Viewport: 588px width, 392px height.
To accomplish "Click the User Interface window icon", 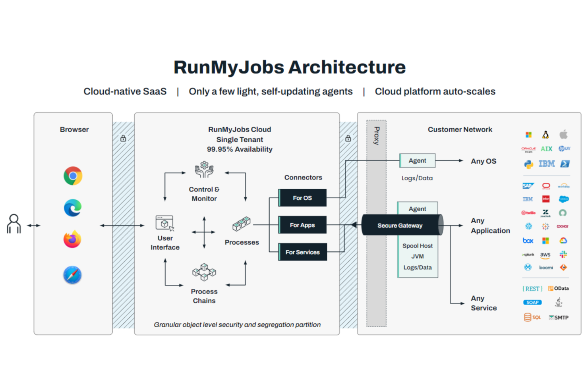I will [165, 223].
